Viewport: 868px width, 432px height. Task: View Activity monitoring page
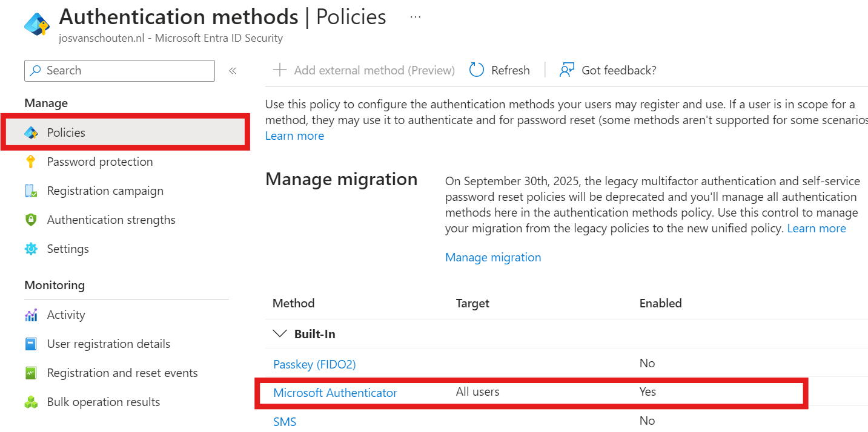coord(66,315)
